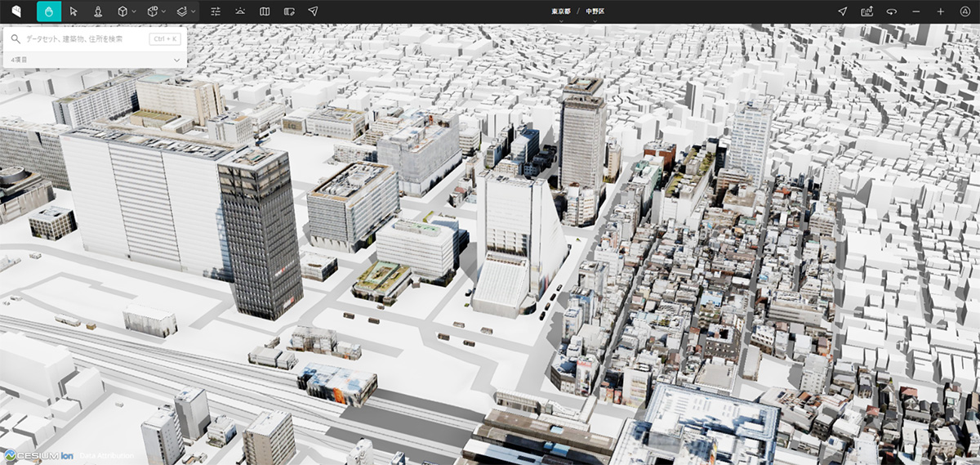Viewport: 980px width, 465px height.
Task: Open the 東京都 prefecture breadcrumb
Action: (560, 11)
